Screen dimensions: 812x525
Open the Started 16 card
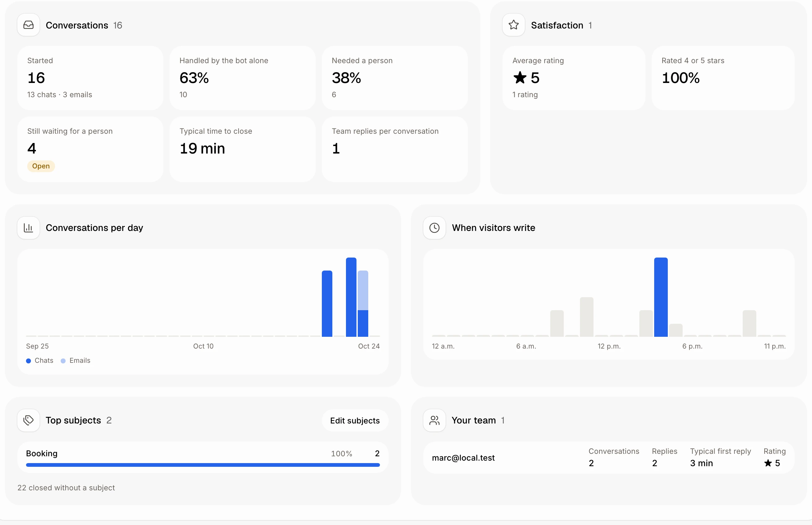90,78
